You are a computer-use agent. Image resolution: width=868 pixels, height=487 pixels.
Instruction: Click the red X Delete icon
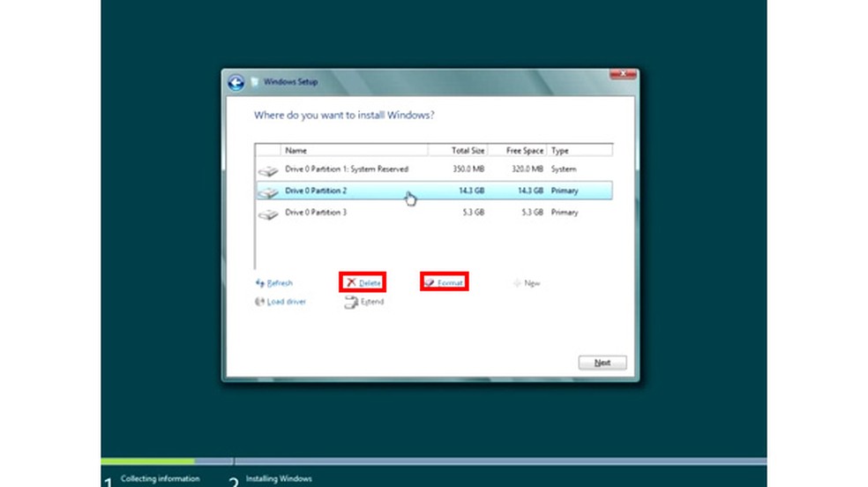click(x=351, y=282)
